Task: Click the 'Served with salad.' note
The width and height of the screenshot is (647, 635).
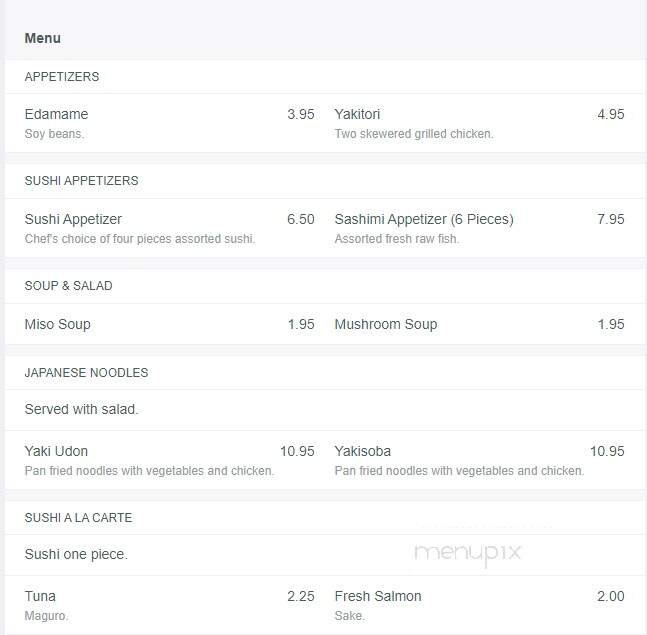Action: [x=81, y=409]
